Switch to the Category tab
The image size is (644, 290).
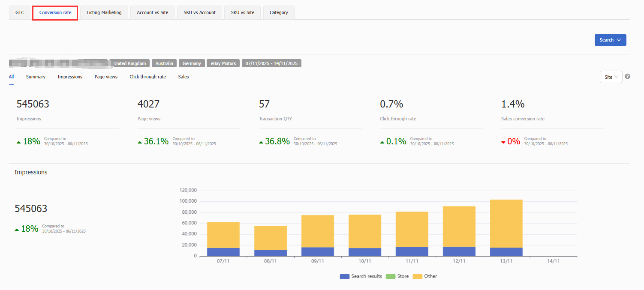pyautogui.click(x=279, y=12)
